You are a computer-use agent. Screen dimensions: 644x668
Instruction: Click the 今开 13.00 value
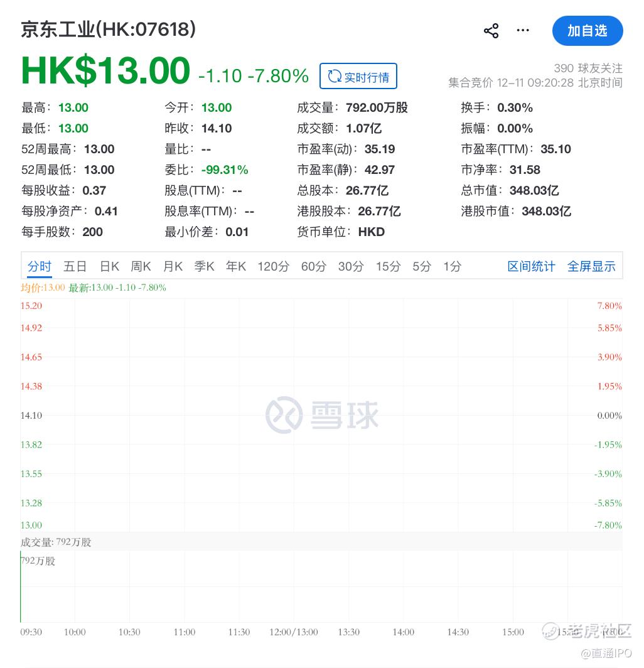[217, 107]
